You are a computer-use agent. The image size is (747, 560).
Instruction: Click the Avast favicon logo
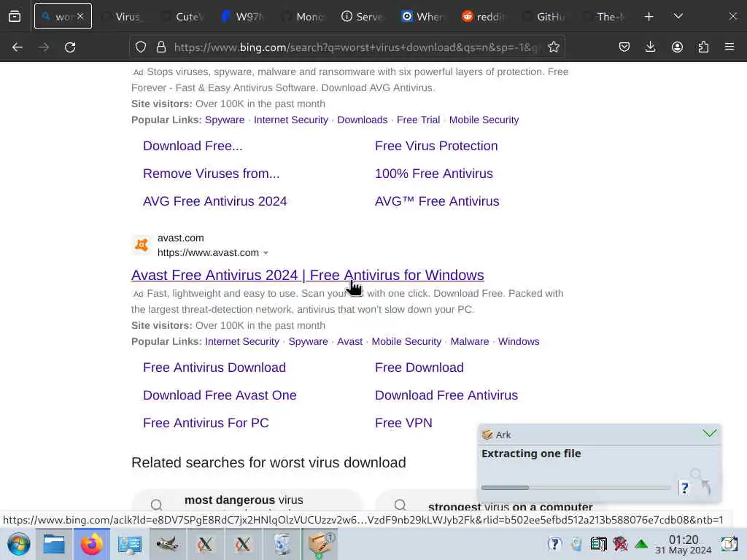coord(142,245)
